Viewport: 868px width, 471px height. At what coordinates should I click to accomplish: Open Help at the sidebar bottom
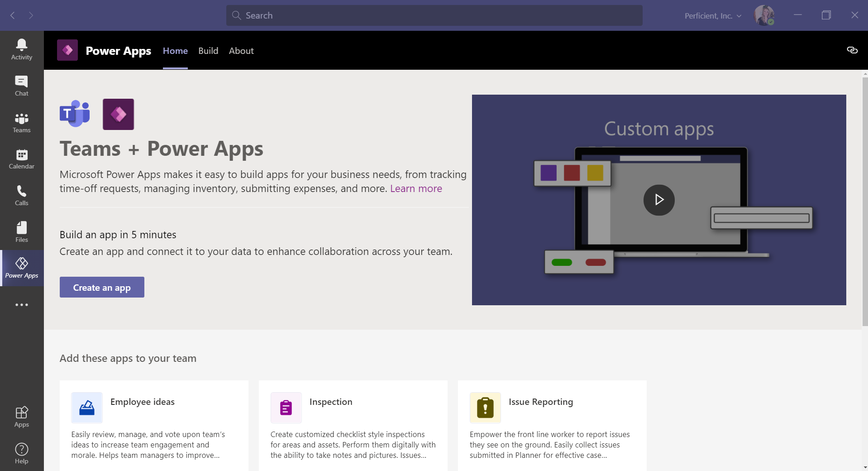22,453
